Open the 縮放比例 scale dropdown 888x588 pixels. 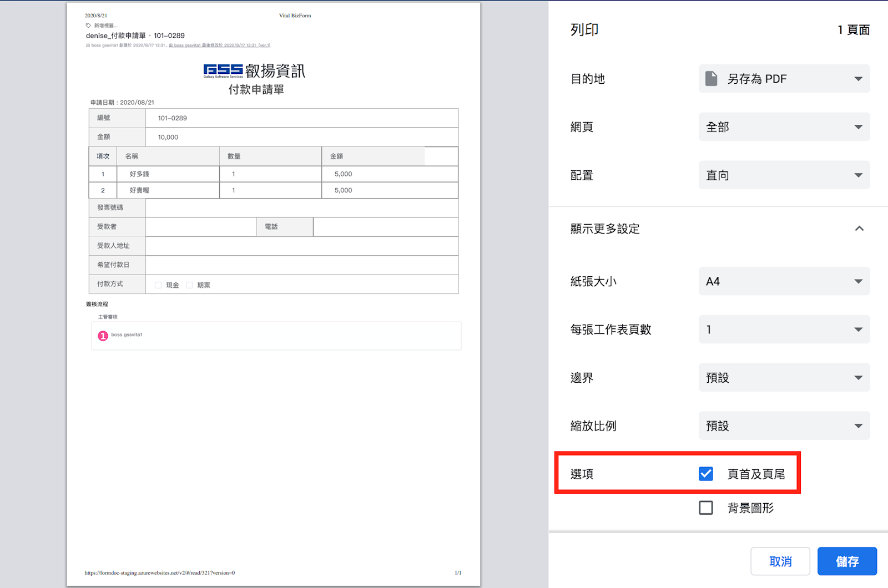point(784,426)
